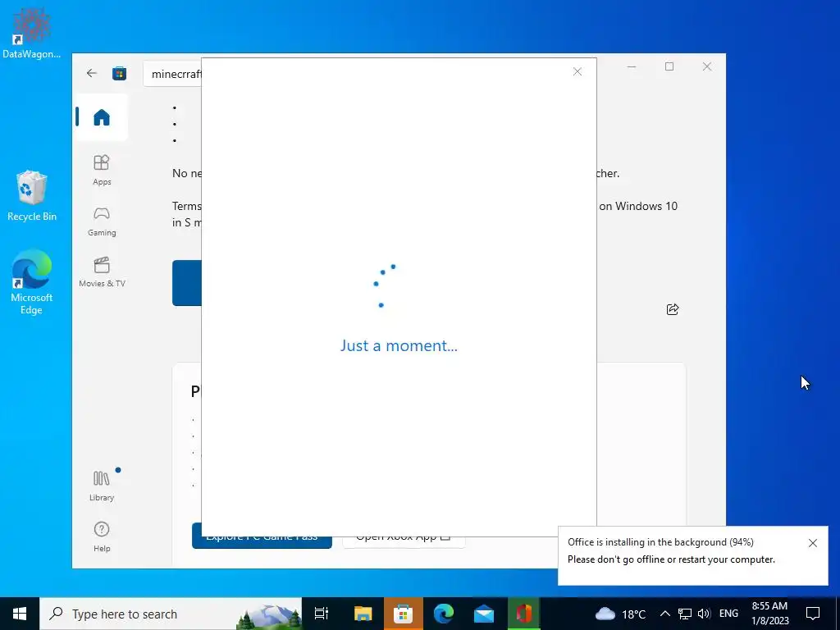Screen dimensions: 840x630
Task: Click the Explore PC Game Pass button
Action: click(x=262, y=536)
